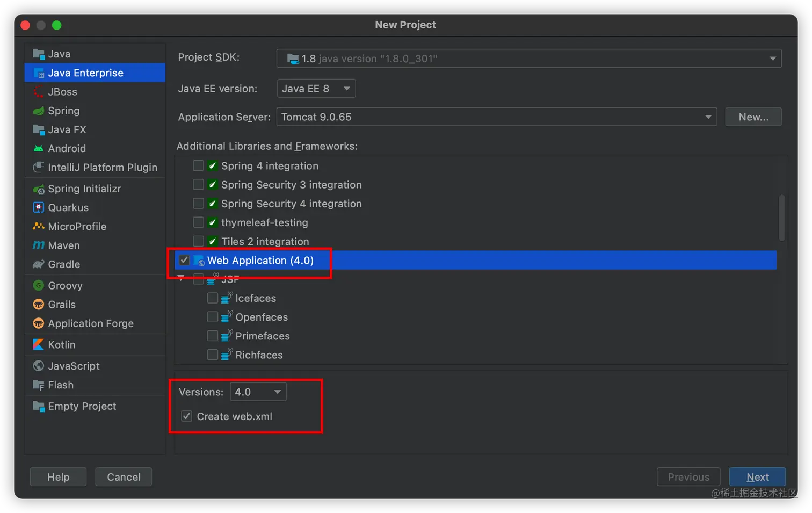The width and height of the screenshot is (812, 513).
Task: Click the JavaScript globe icon
Action: (x=39, y=366)
